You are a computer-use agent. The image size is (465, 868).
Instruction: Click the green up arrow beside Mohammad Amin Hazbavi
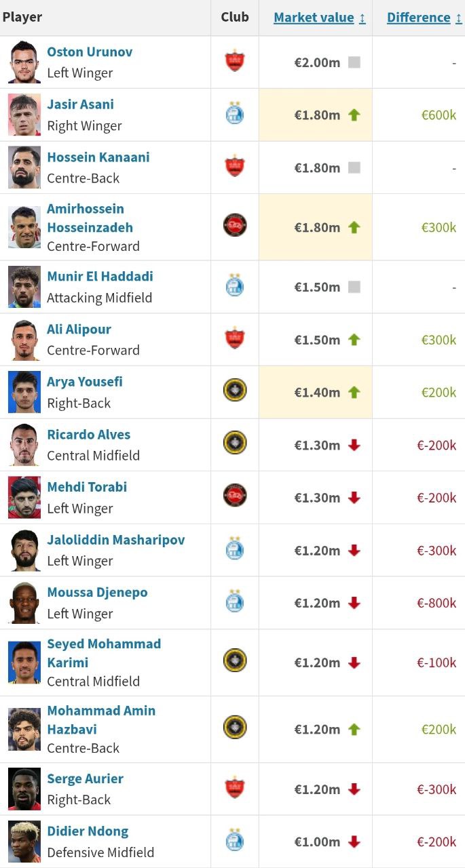tap(354, 729)
